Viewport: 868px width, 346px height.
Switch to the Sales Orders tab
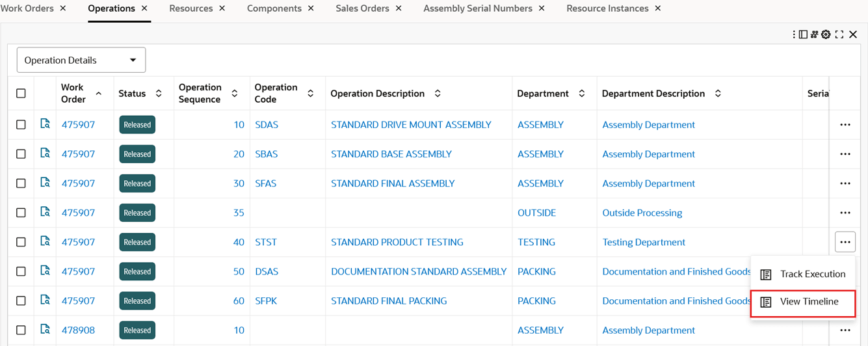(x=362, y=8)
